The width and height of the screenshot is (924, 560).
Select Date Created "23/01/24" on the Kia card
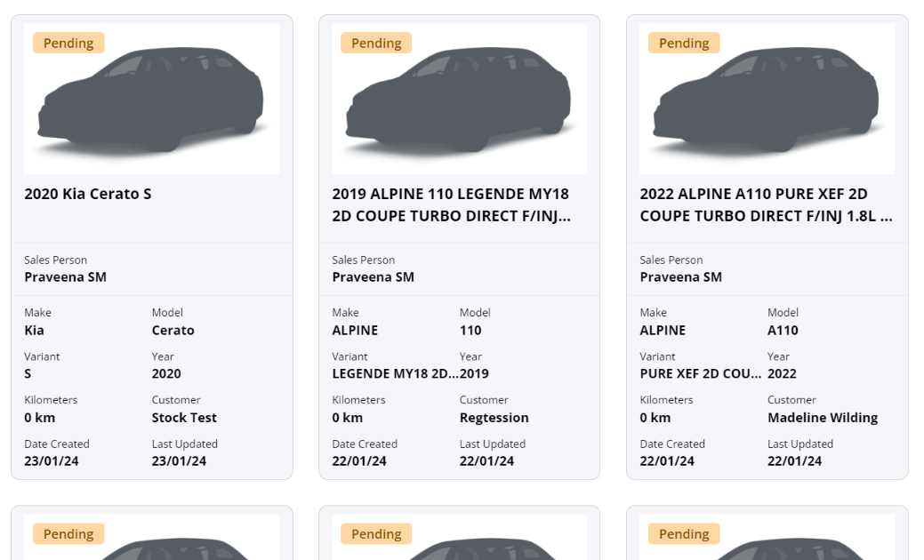52,461
